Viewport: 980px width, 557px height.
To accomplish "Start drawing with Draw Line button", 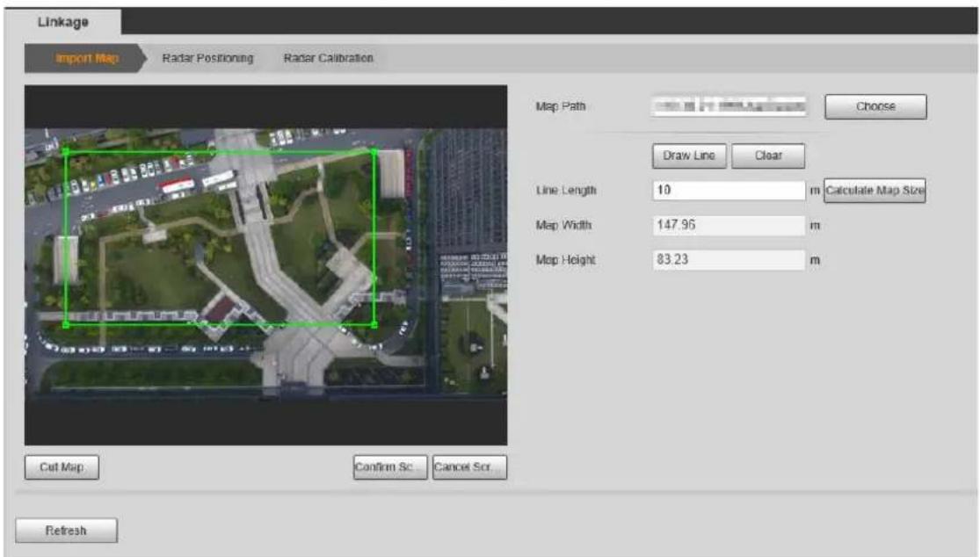I will [689, 156].
